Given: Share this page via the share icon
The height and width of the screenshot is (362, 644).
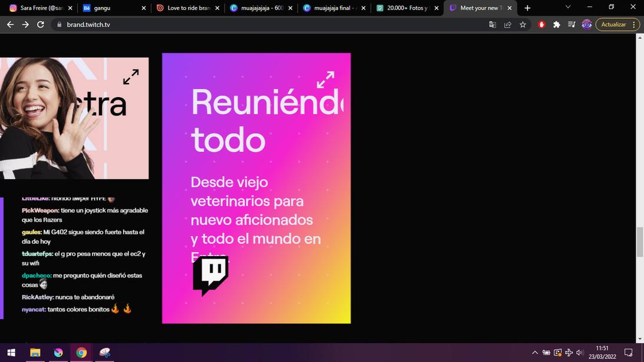Looking at the screenshot, I should point(508,25).
